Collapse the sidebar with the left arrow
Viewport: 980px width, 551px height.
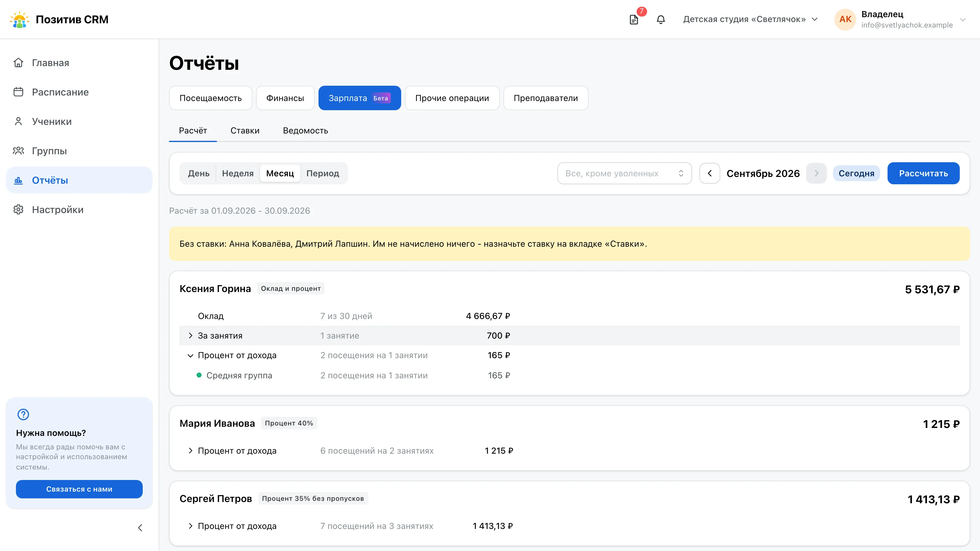(140, 527)
